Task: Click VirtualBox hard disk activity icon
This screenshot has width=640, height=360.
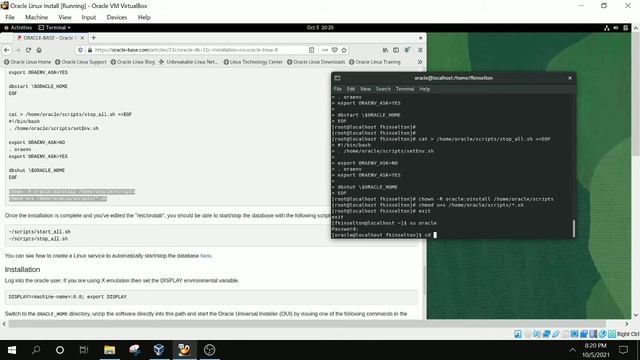Action: (x=518, y=334)
